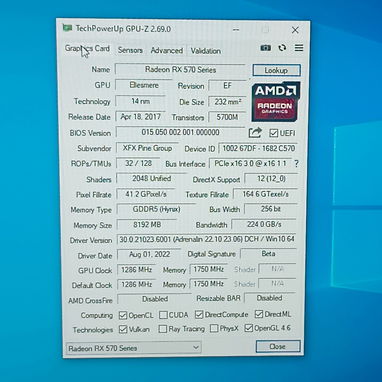Switch to the Advanced tab
Viewport: 382px width, 382px height.
[x=167, y=51]
